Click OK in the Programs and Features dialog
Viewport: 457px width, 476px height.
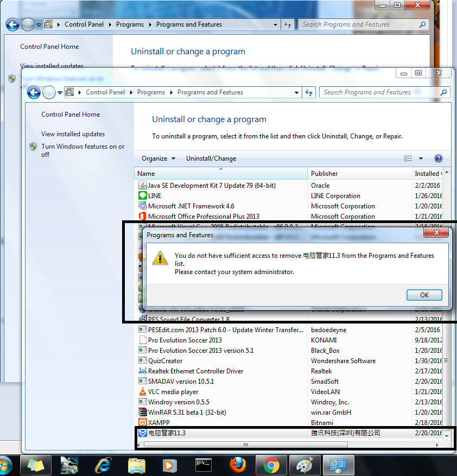coord(424,295)
